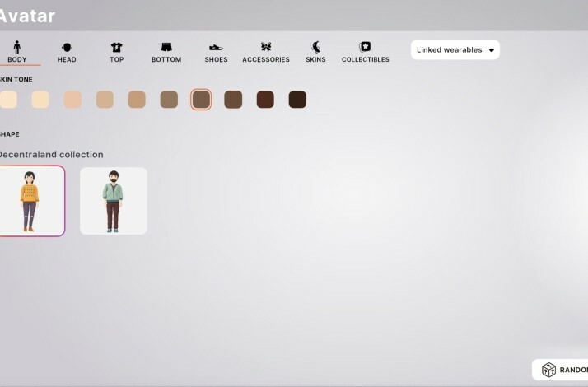Choose the darkest skin tone swatch
The width and height of the screenshot is (588, 387).
[x=297, y=100]
